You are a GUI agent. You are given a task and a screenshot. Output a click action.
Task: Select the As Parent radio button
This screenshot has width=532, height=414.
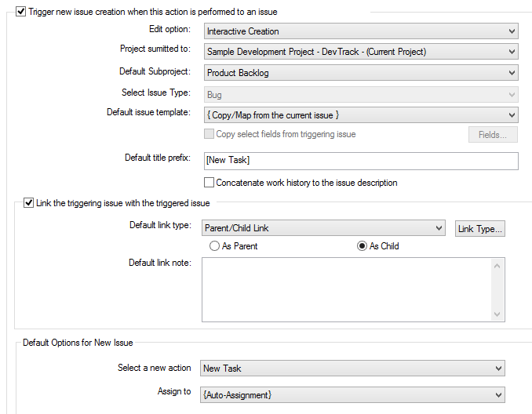[x=214, y=246]
